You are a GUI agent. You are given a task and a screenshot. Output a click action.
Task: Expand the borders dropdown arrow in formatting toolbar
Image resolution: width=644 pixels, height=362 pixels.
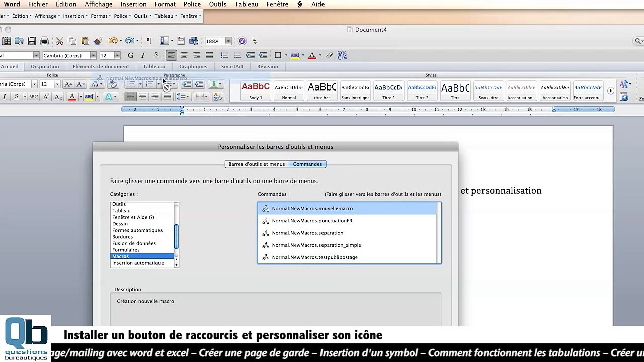(286, 55)
